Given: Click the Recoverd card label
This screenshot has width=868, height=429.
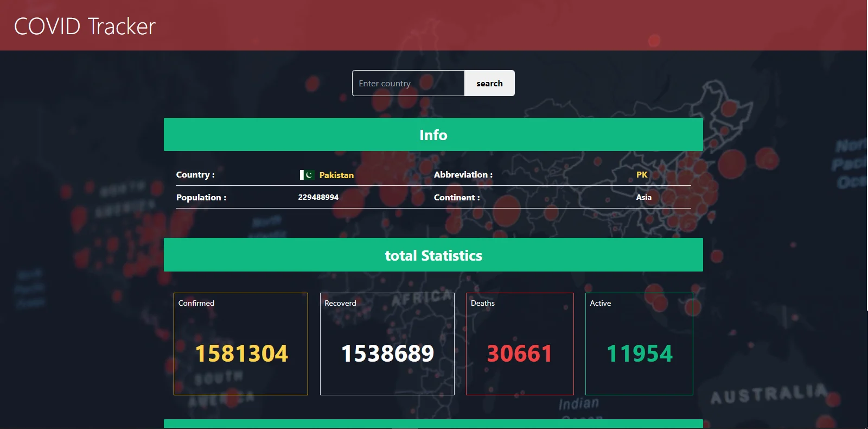Looking at the screenshot, I should [x=340, y=303].
